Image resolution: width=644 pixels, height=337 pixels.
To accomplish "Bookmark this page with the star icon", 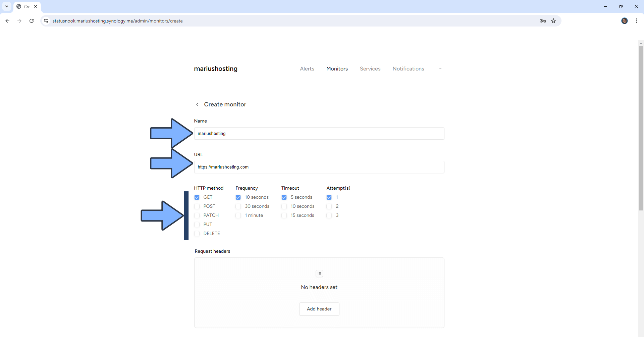I will pos(553,21).
